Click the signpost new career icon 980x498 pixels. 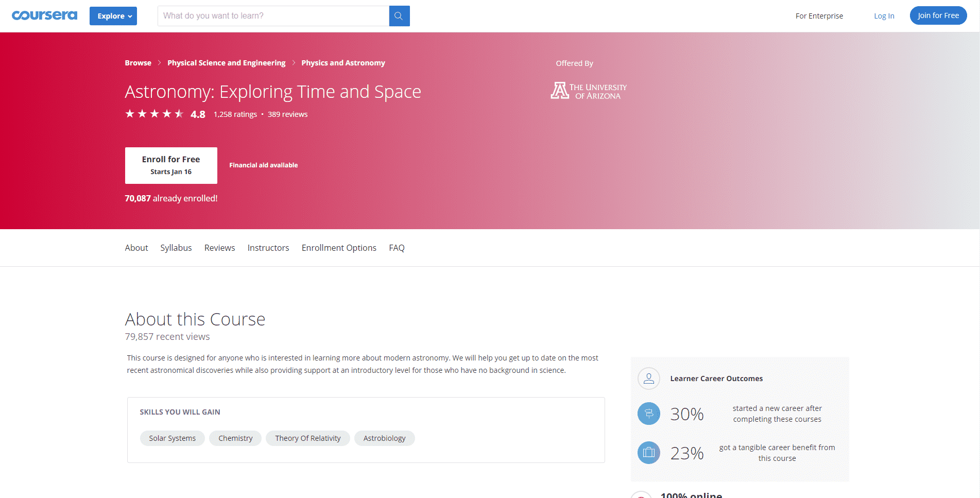(649, 414)
